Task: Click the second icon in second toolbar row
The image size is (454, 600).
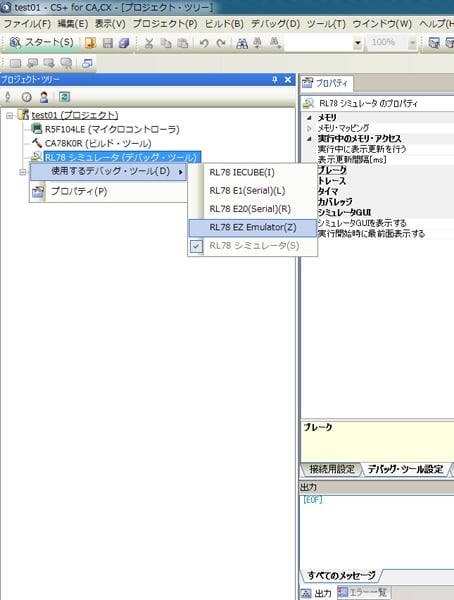Action: 33,63
